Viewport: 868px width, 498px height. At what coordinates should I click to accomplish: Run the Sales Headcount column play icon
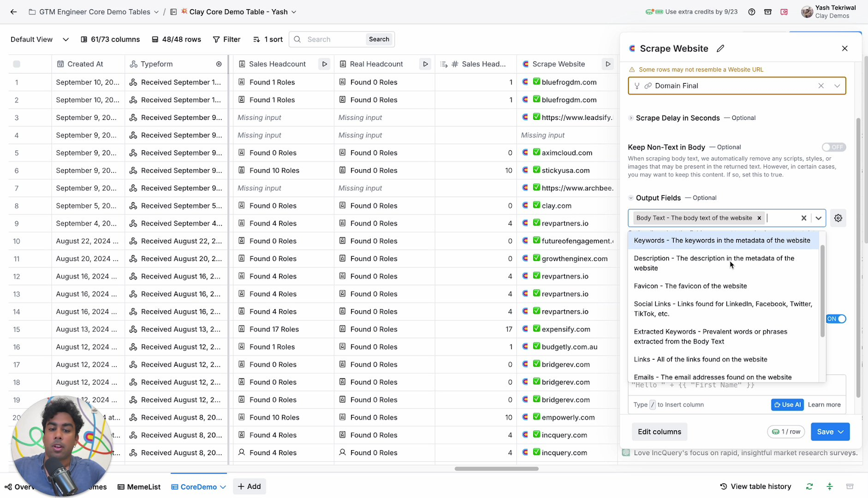324,64
